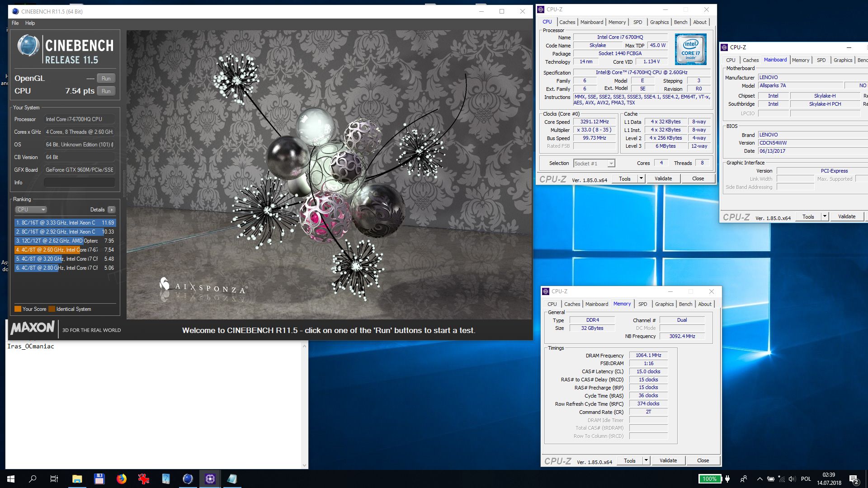Show hidden system tray icons
868x488 pixels.
pos(759,479)
